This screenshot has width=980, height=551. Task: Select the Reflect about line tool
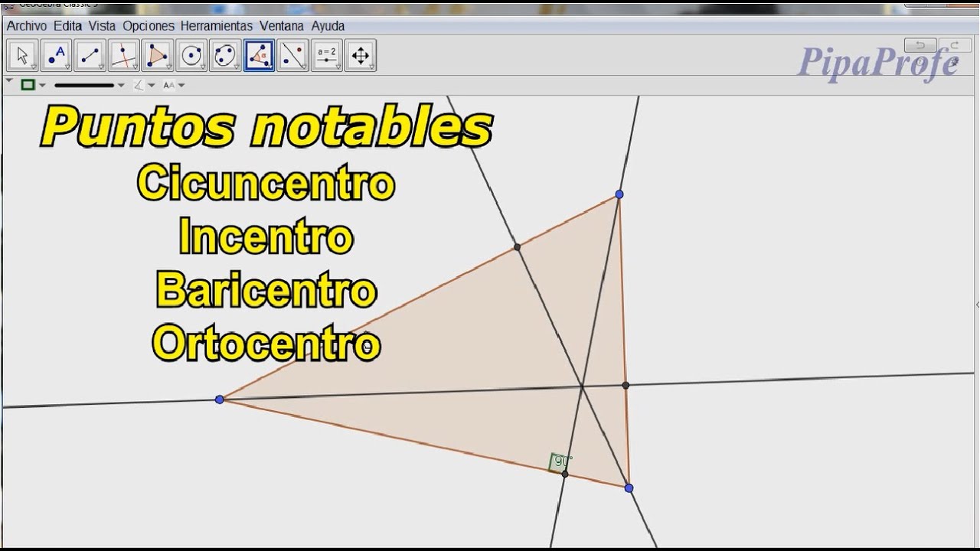click(x=292, y=56)
